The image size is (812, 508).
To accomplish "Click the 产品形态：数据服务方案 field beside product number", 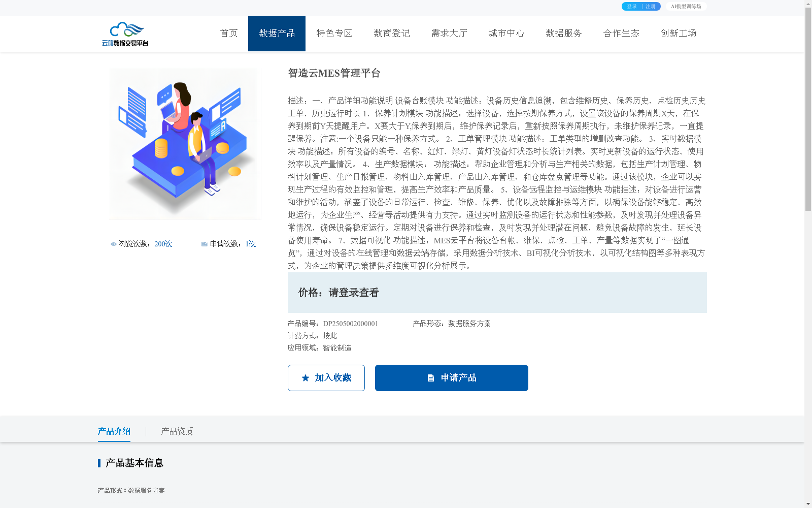I will pyautogui.click(x=452, y=324).
